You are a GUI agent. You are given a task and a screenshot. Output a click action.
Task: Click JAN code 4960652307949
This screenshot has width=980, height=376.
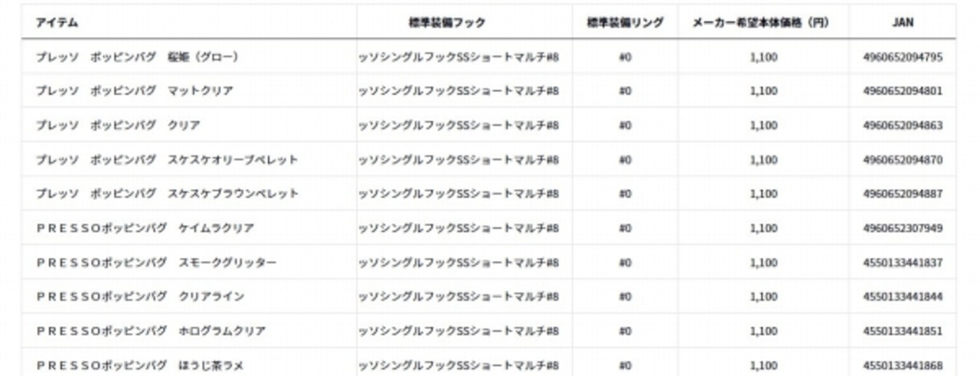click(x=903, y=228)
